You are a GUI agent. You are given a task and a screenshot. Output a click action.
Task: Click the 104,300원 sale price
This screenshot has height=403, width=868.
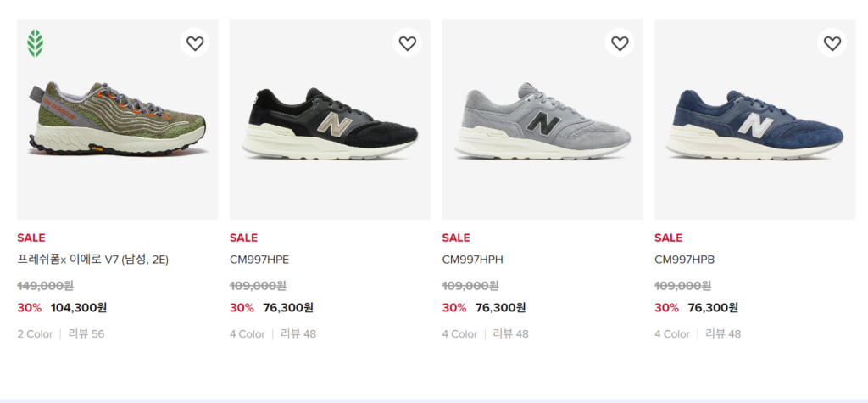[x=79, y=308]
